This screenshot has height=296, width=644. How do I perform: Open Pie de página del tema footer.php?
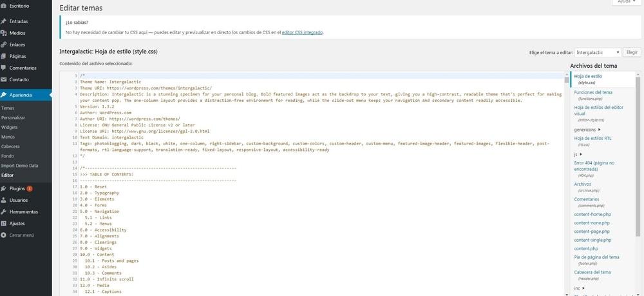596,260
